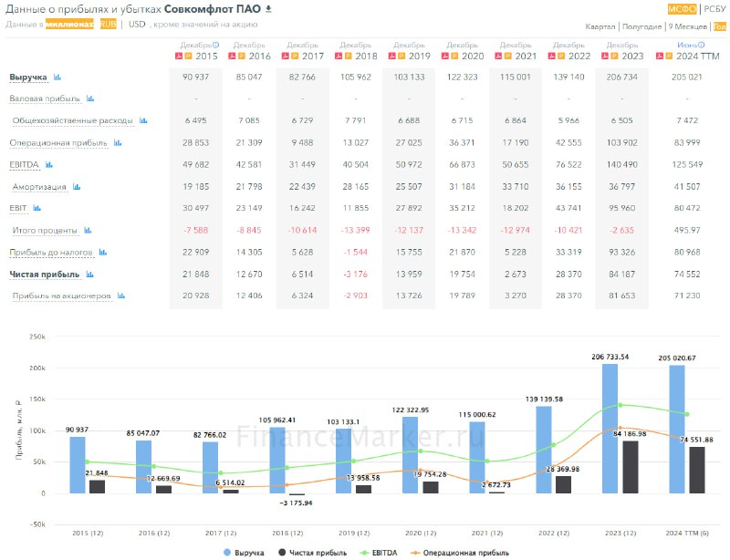This screenshot has height=560, width=730.
Task: Show chart icon for Итого проценты row
Action: 88,230
